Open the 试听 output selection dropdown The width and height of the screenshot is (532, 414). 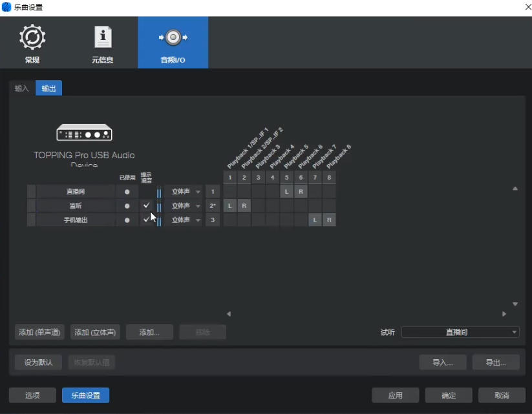click(x=460, y=332)
